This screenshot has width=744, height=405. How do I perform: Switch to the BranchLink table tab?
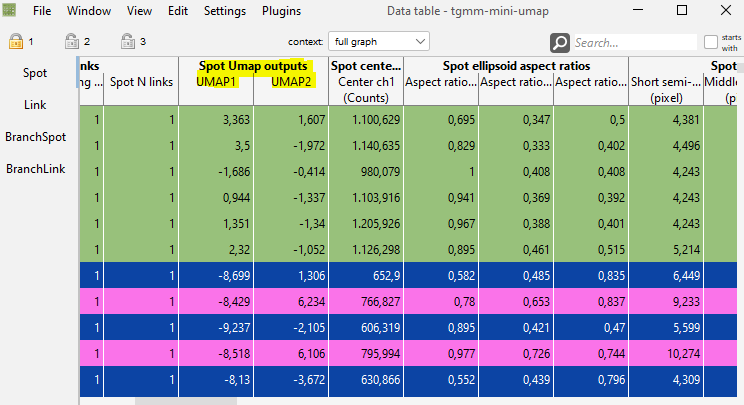tap(36, 169)
